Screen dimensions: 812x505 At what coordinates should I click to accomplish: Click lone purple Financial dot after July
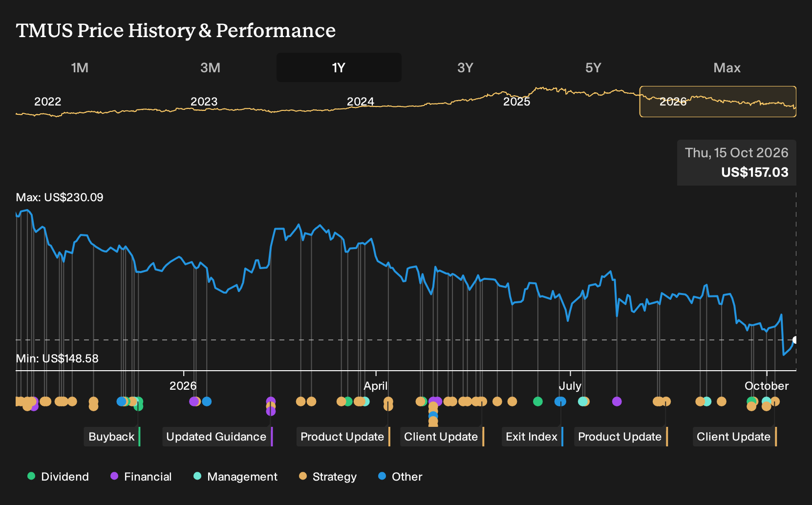(x=617, y=401)
